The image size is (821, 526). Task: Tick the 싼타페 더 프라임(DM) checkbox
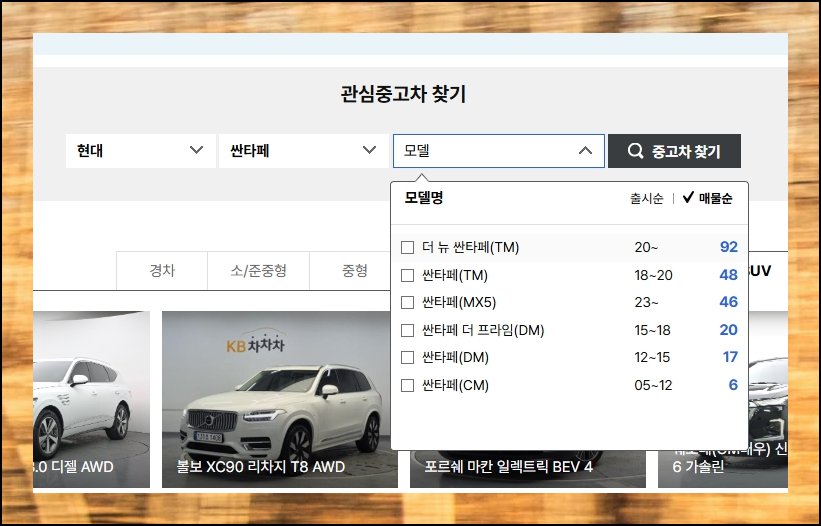click(x=407, y=330)
